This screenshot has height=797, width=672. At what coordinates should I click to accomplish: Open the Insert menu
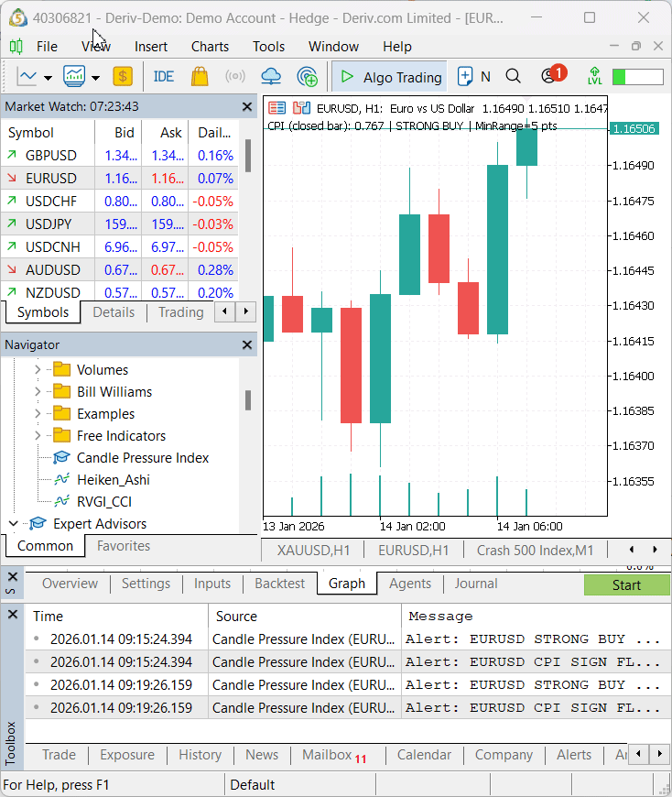coord(151,47)
